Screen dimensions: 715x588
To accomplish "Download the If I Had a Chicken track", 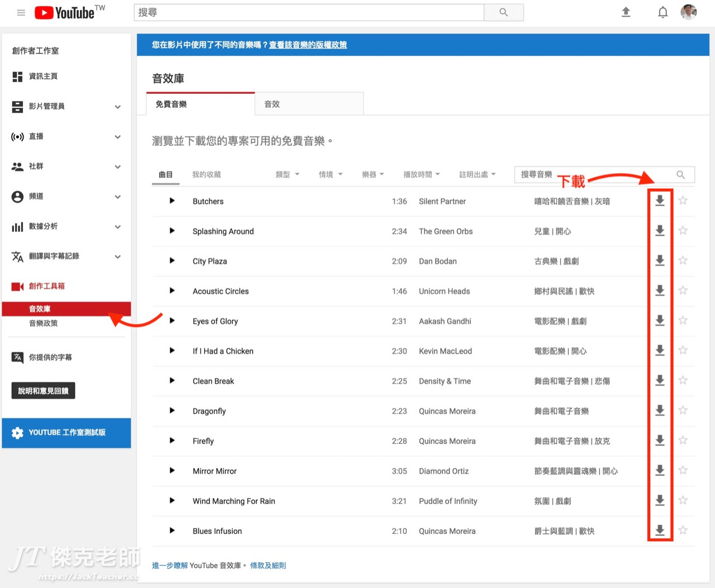I will pyautogui.click(x=660, y=350).
